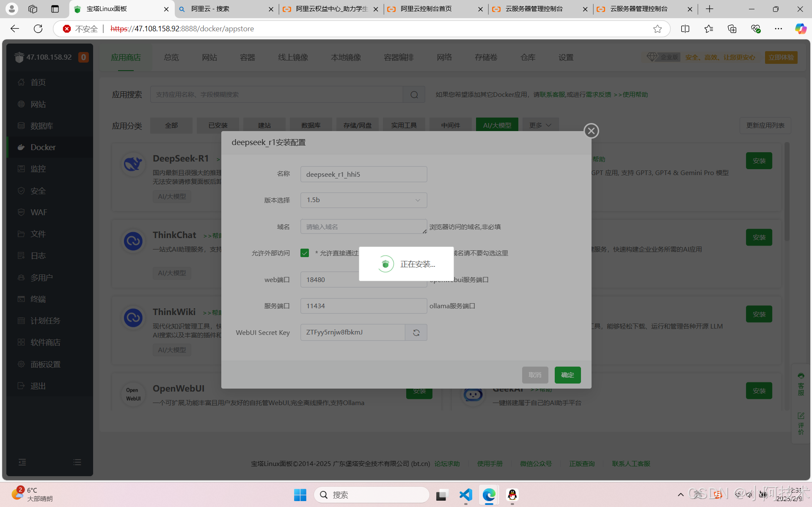Screen dimensions: 812x507
Task: Click the sidebar collapse icon at bottom-left
Action: (x=22, y=462)
